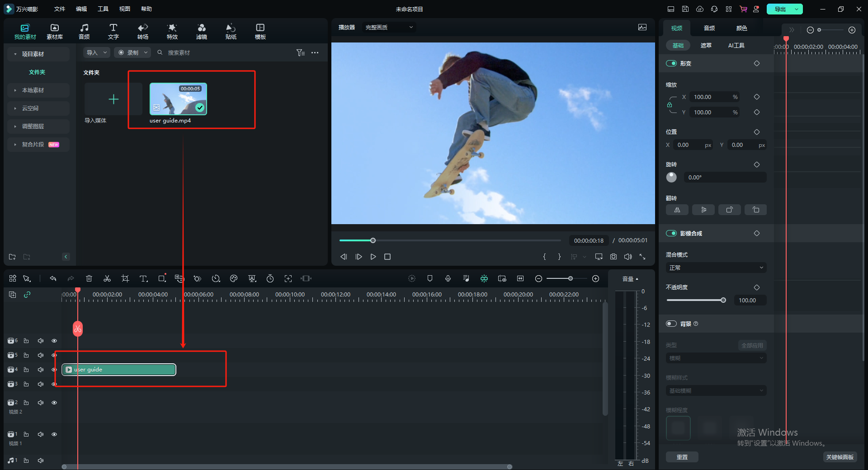The height and width of the screenshot is (470, 868).
Task: Open the Effects (特效) panel
Action: click(172, 31)
